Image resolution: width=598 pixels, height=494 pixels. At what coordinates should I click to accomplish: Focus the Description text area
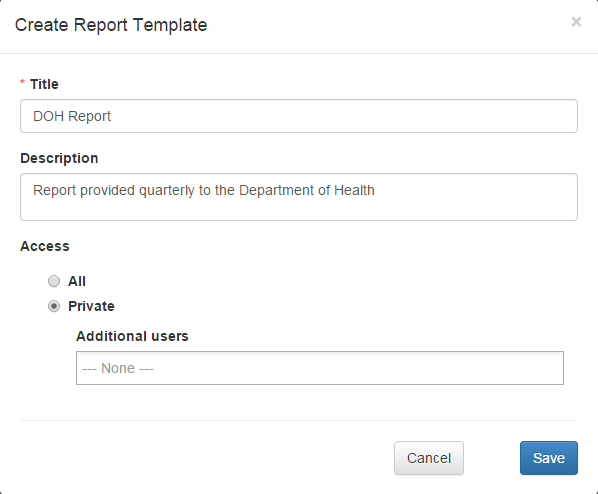[299, 197]
